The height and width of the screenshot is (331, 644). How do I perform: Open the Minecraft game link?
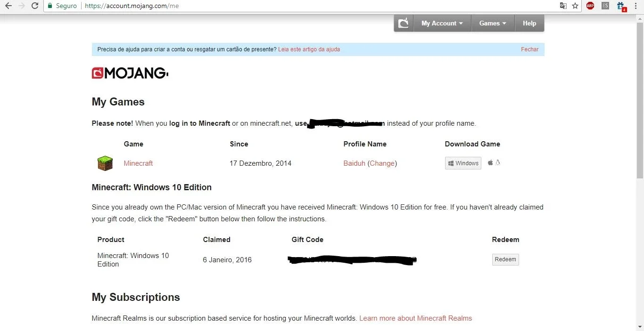pyautogui.click(x=138, y=163)
